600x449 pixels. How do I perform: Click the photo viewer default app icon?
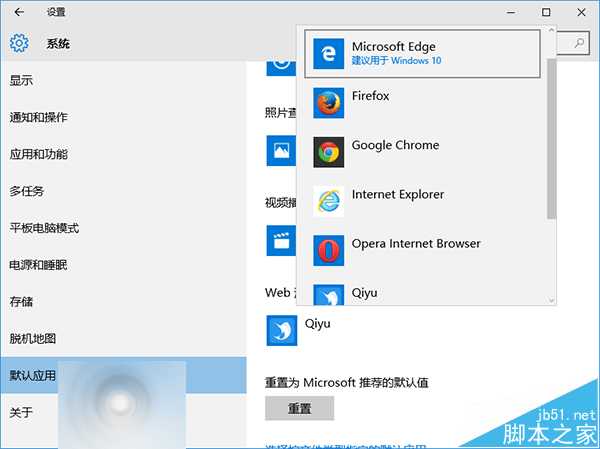281,151
